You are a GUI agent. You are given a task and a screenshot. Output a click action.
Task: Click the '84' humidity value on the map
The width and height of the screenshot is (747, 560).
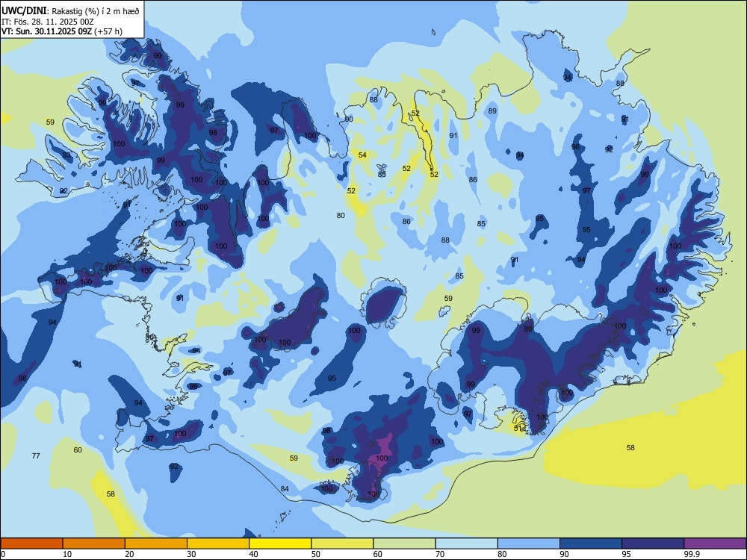tap(285, 489)
